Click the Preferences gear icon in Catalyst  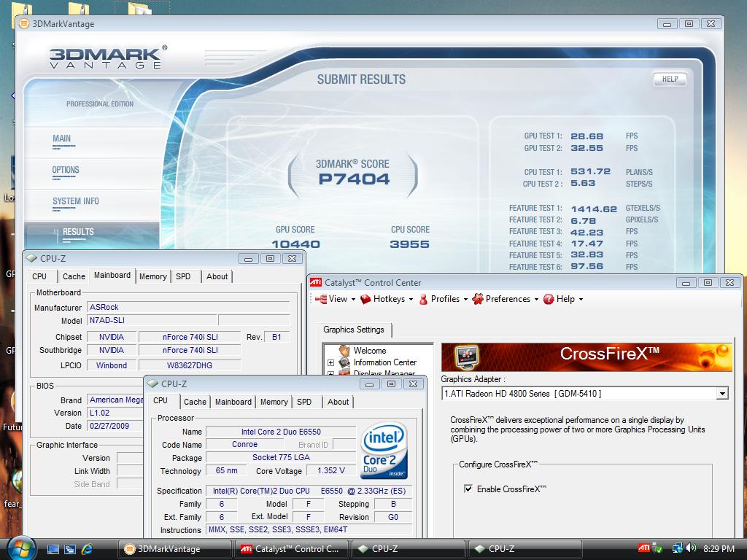pos(477,299)
